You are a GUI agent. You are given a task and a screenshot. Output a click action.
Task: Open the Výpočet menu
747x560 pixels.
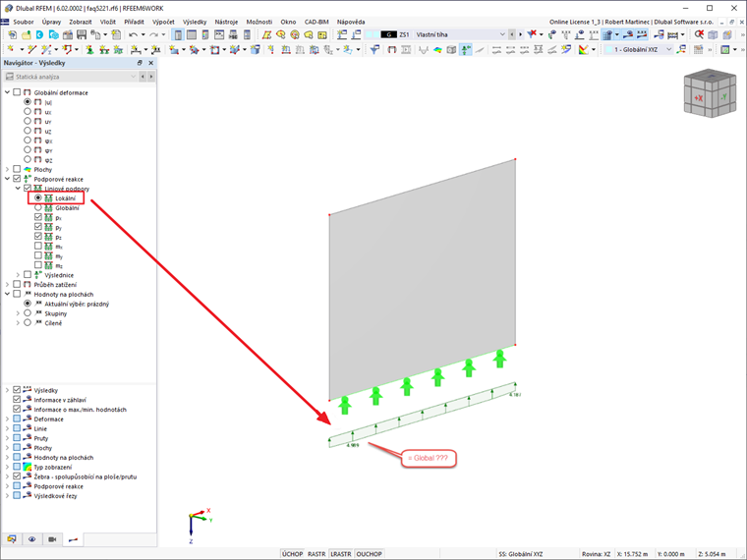[x=163, y=22]
